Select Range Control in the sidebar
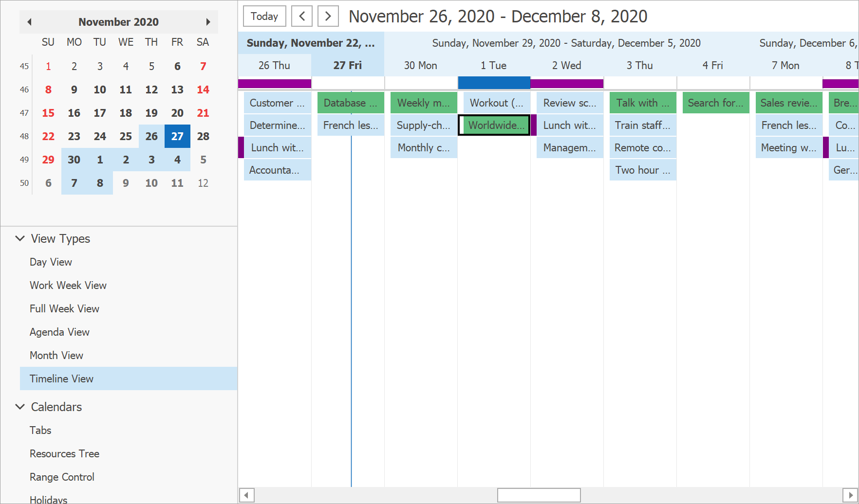Viewport: 859px width, 504px height. click(x=62, y=477)
